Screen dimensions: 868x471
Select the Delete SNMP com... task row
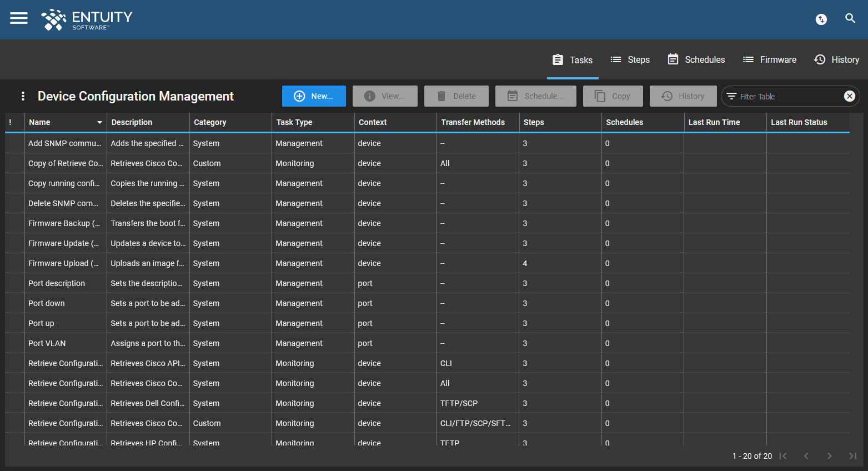427,203
